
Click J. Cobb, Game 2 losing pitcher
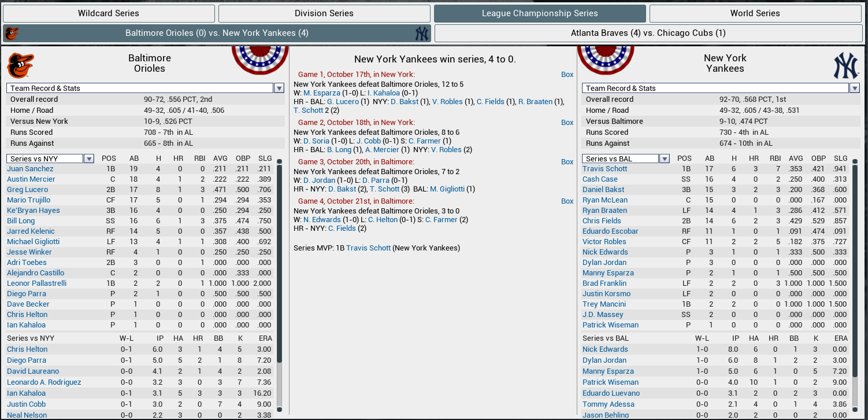pos(370,141)
